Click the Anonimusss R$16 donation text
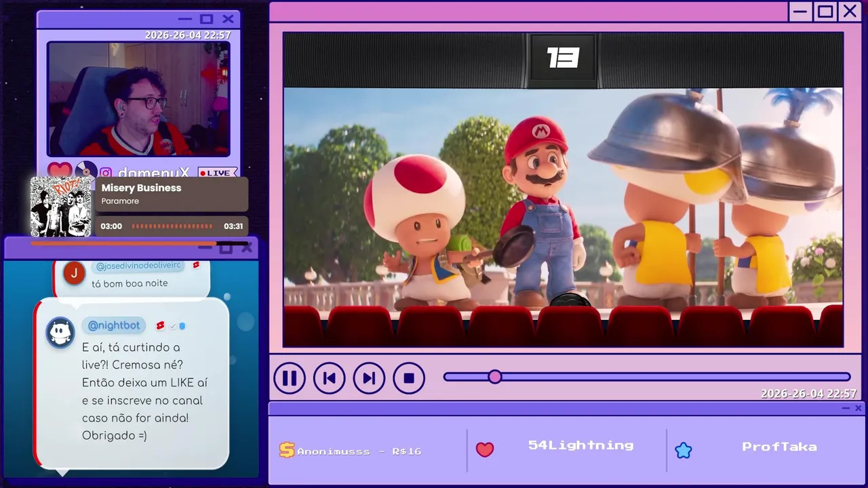The width and height of the screenshot is (868, 488). click(x=359, y=451)
